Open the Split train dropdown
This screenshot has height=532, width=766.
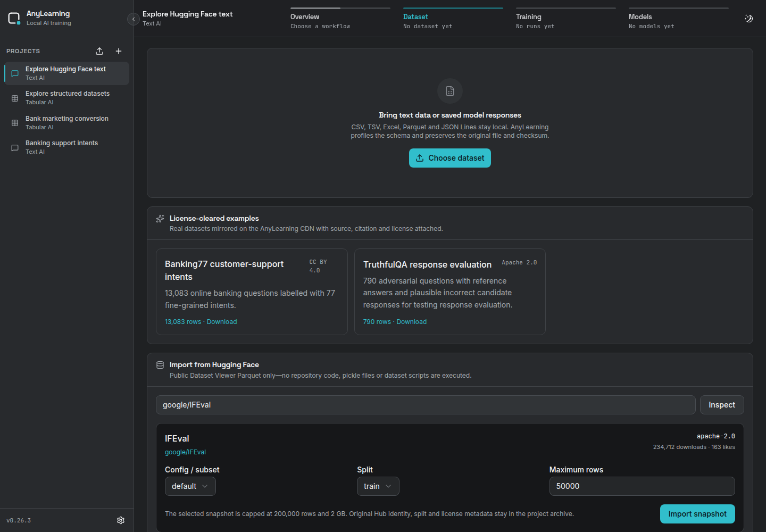click(x=378, y=486)
